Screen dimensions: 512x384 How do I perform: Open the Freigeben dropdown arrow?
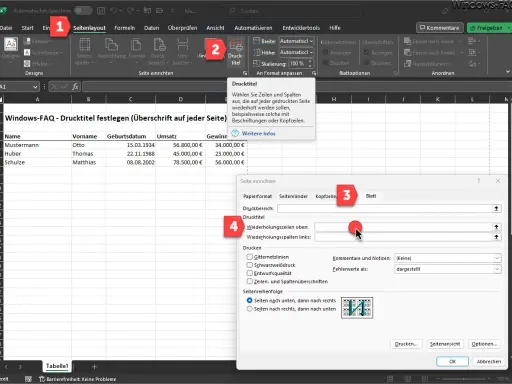[x=508, y=28]
